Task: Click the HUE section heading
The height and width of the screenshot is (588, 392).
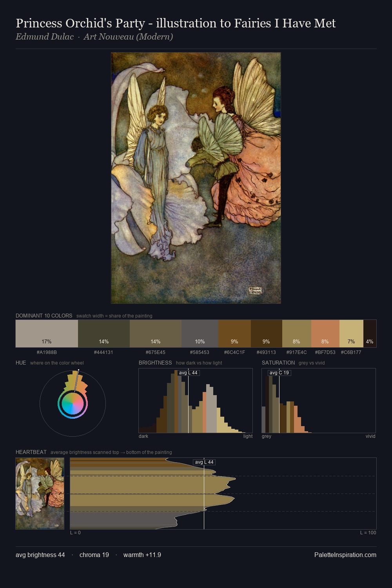Action: tap(21, 363)
